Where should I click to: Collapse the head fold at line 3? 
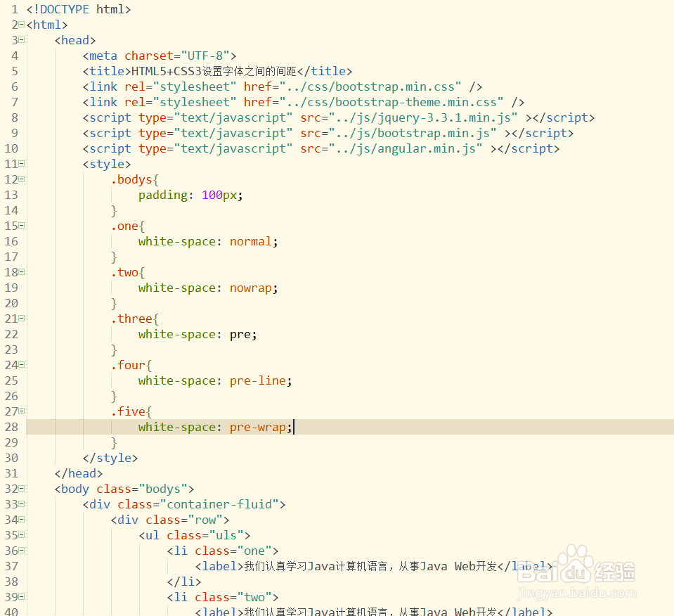click(x=22, y=40)
